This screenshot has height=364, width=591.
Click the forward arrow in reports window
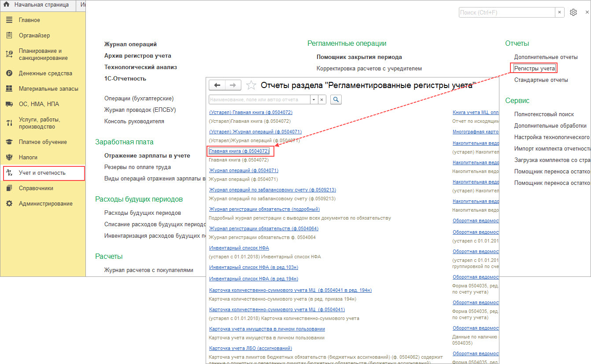click(x=233, y=85)
